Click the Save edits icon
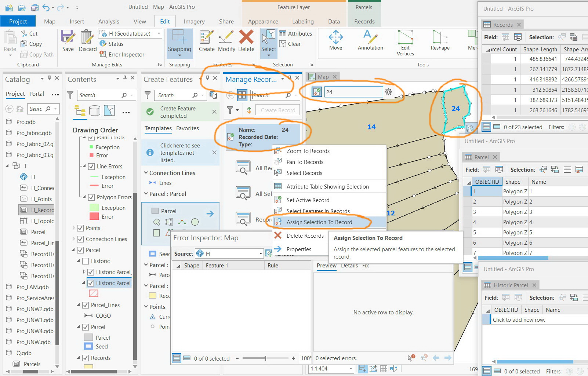Screen dimensions: 588x376 pos(68,37)
